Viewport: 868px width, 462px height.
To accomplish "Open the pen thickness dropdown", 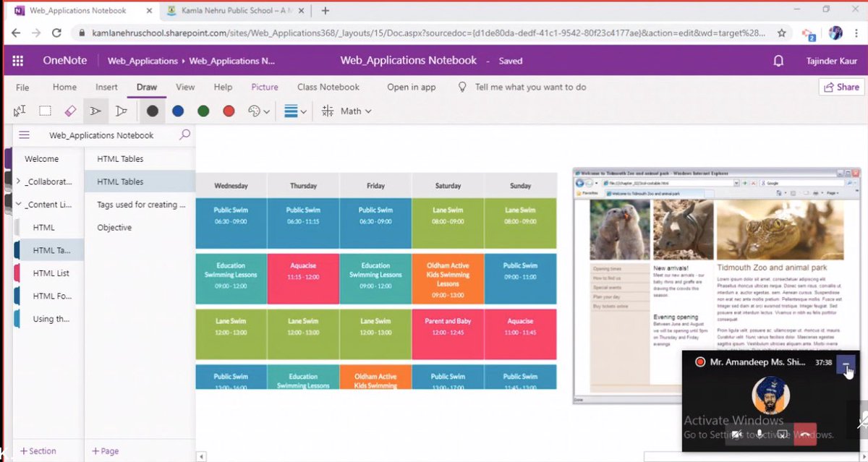I will coord(295,111).
